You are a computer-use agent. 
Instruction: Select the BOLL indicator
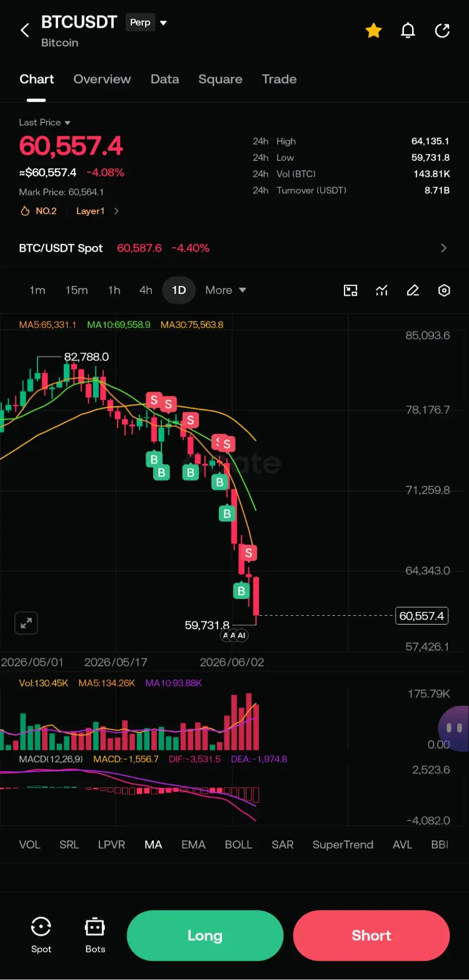(238, 845)
